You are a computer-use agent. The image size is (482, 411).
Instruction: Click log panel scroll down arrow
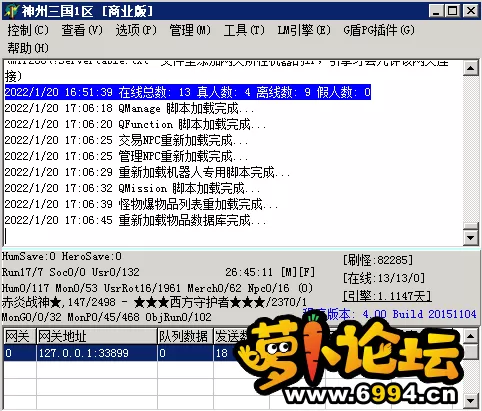click(471, 237)
